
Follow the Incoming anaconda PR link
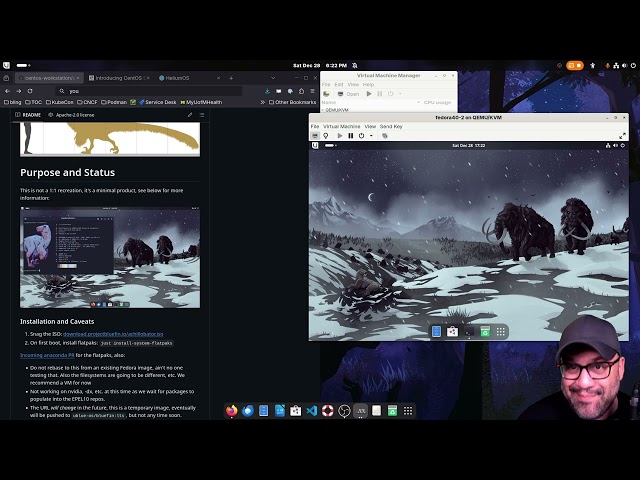coord(47,355)
